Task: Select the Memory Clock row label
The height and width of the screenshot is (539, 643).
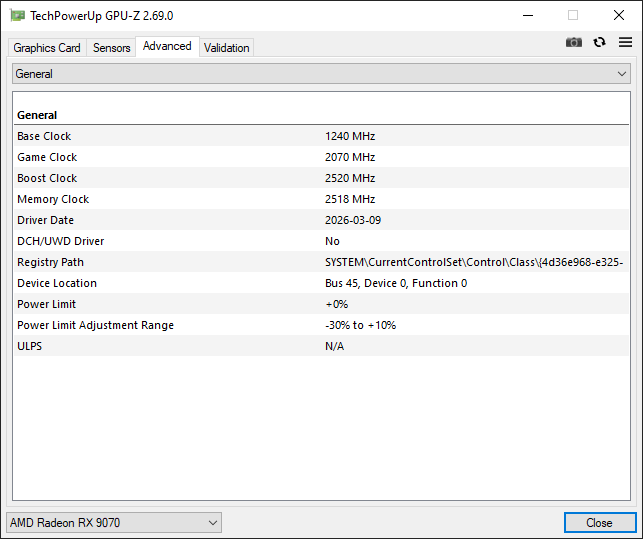Action: click(53, 199)
